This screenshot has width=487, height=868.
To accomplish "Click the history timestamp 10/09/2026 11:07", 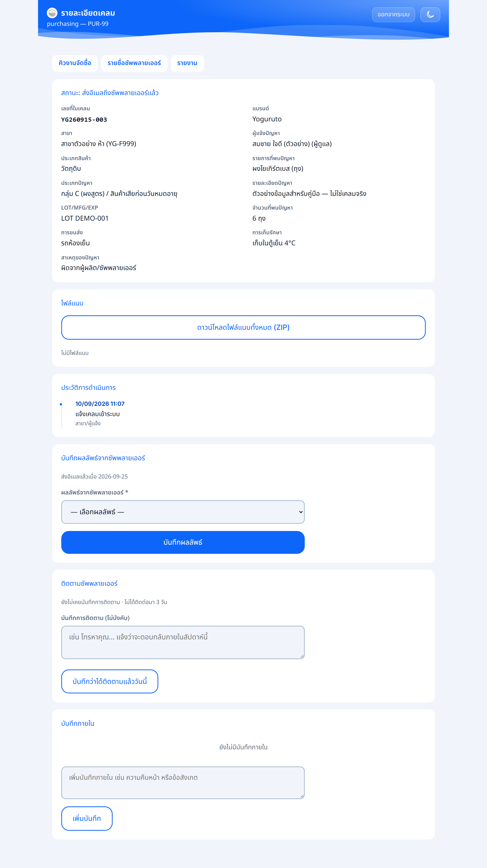I will pos(100,404).
